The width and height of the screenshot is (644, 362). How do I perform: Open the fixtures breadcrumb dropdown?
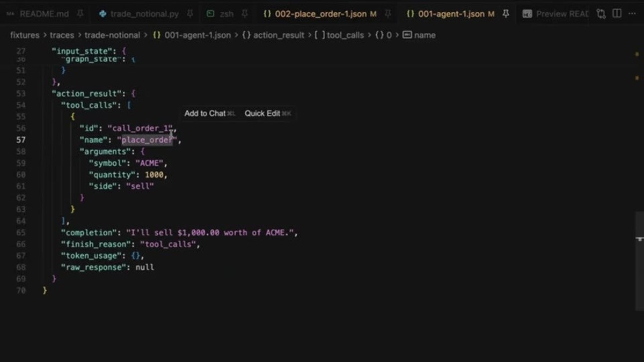point(25,35)
